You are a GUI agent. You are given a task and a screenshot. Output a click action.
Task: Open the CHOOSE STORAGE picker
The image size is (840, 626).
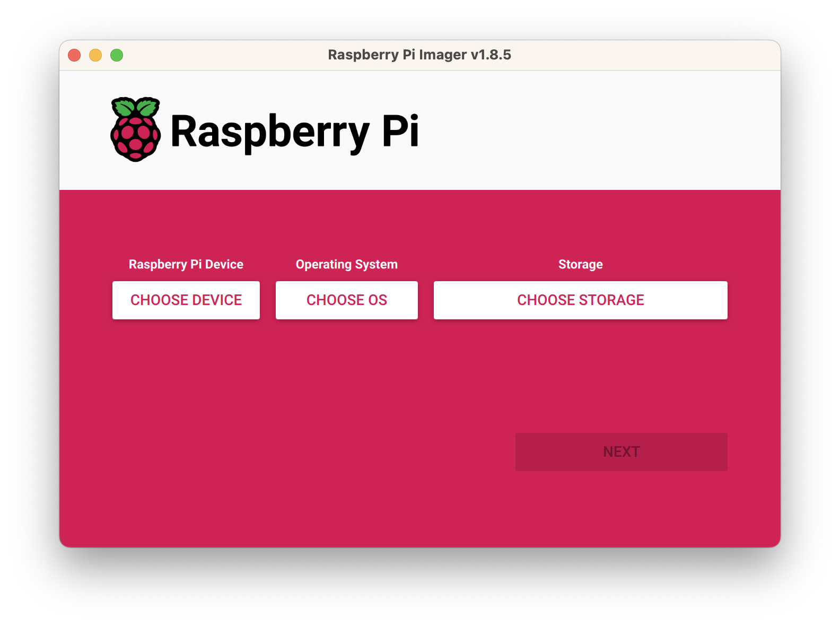click(x=580, y=300)
